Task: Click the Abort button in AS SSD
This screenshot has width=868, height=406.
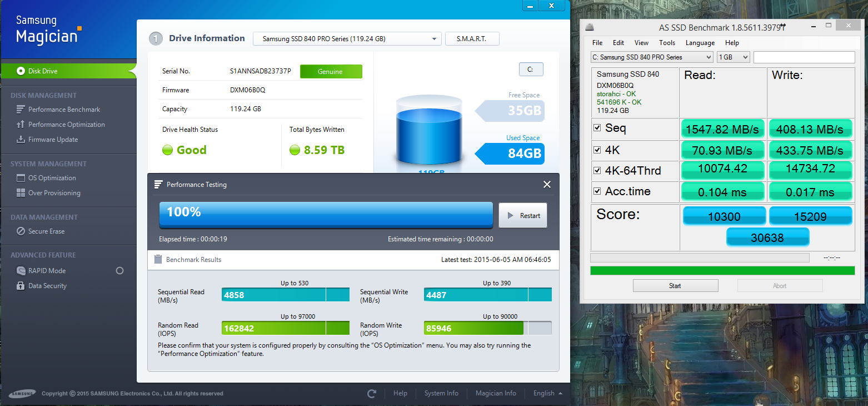Action: pos(780,286)
